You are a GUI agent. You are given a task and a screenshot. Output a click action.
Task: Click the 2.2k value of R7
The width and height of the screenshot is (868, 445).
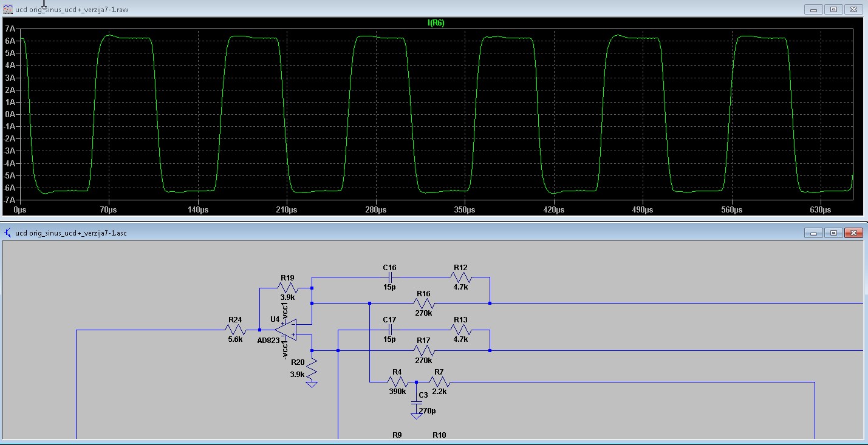[439, 392]
